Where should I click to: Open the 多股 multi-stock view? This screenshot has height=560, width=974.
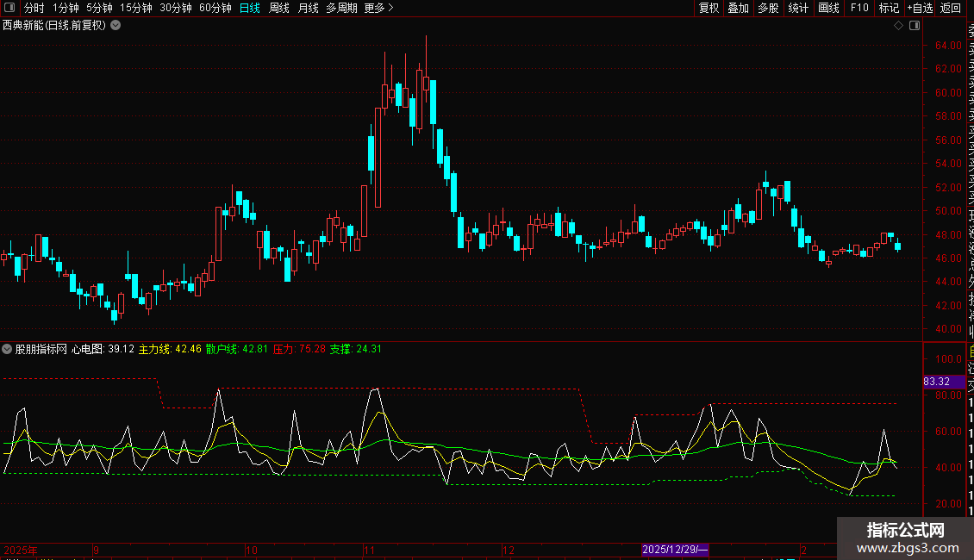(x=768, y=8)
